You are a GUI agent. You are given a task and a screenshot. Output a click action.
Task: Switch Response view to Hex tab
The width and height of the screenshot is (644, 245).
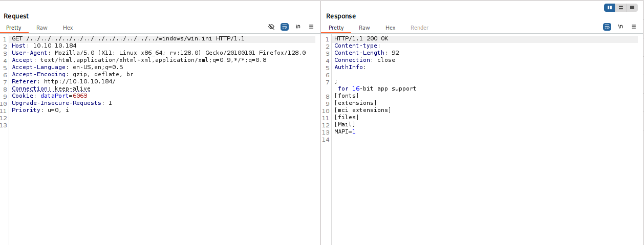click(391, 28)
